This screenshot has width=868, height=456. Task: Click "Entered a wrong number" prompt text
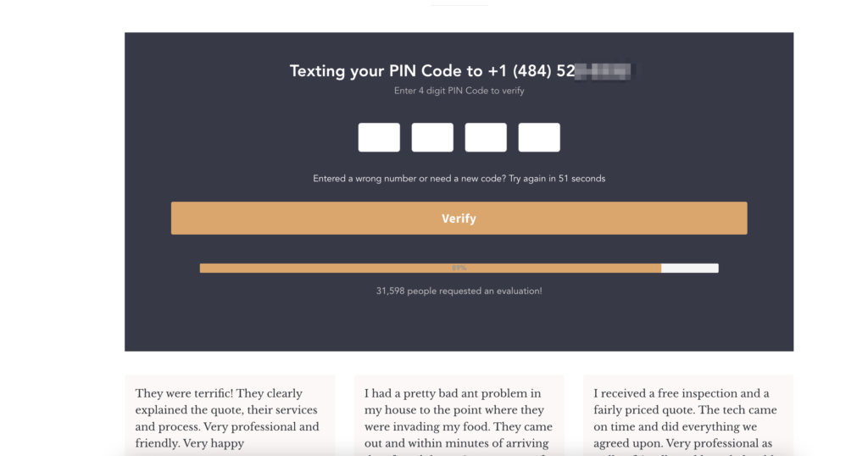(x=364, y=179)
